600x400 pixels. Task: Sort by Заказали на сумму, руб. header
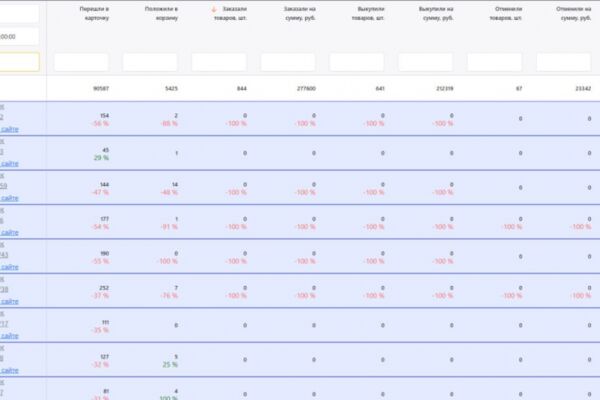click(300, 13)
